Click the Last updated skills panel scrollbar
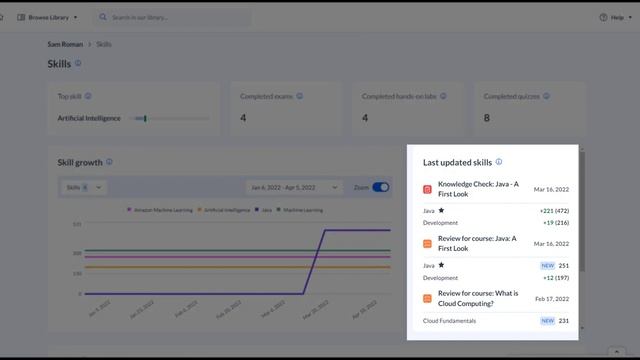640x360 pixels. pos(582,211)
